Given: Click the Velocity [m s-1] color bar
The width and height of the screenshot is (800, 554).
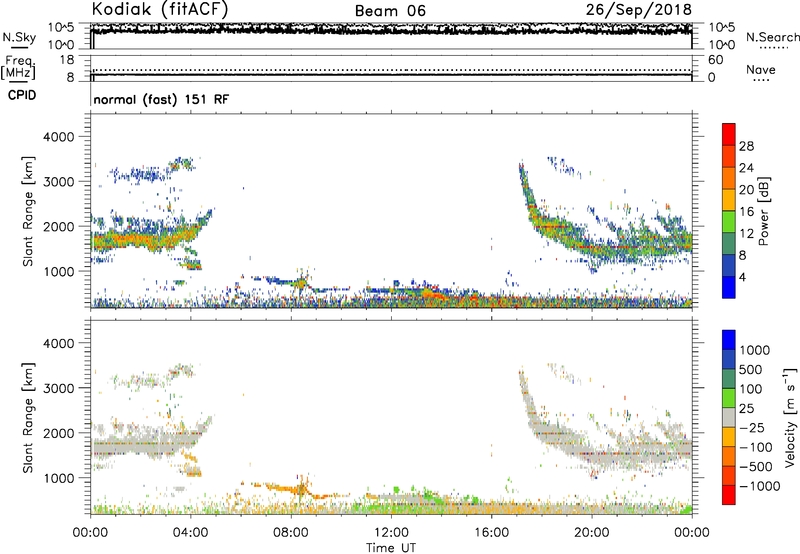Looking at the screenshot, I should click(x=729, y=417).
